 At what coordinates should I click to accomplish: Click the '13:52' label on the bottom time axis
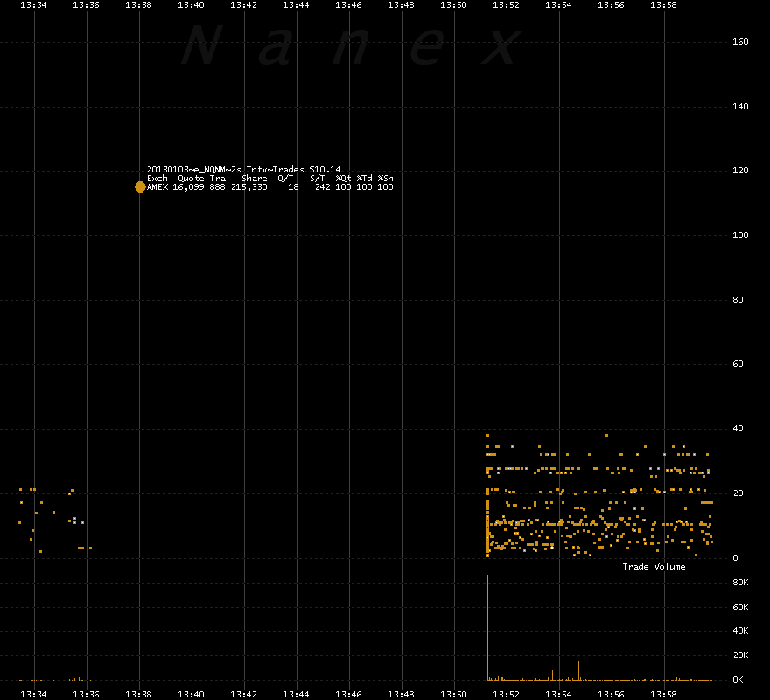click(x=506, y=695)
